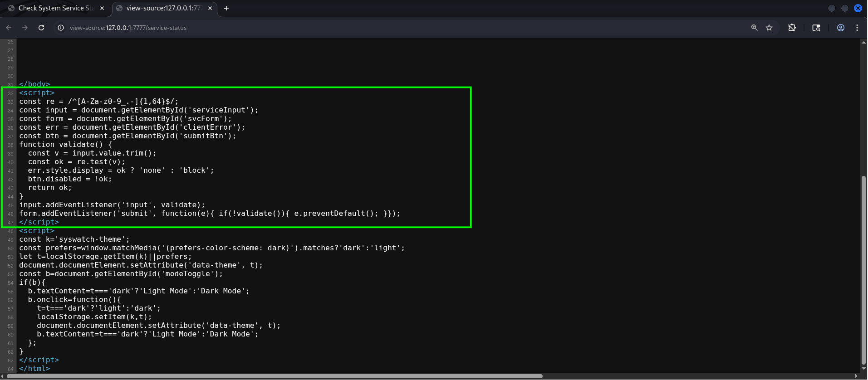Image resolution: width=868 pixels, height=380 pixels.
Task: Open the Chrome three-dot menu
Action: (857, 28)
